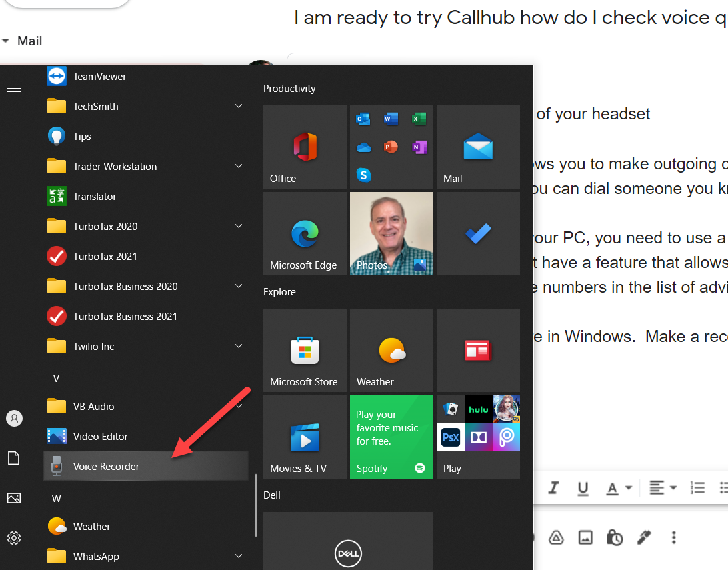This screenshot has width=728, height=570.
Task: Click the Dell group heading
Action: (x=271, y=495)
